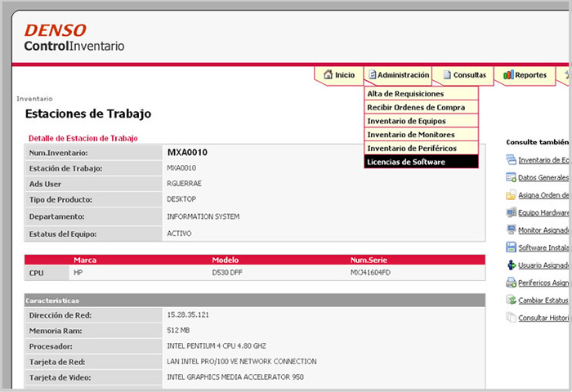Click the Inicio home icon
The width and height of the screenshot is (572, 392).
(x=328, y=75)
